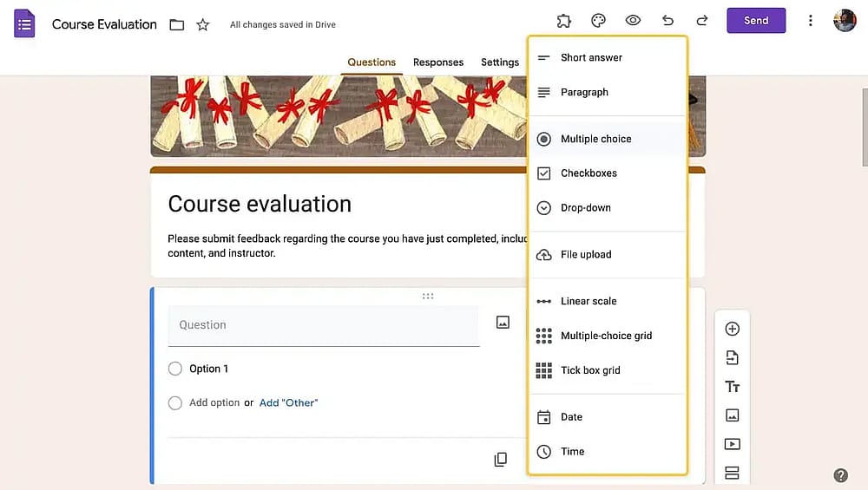Switch to the Responses tab

pos(438,62)
